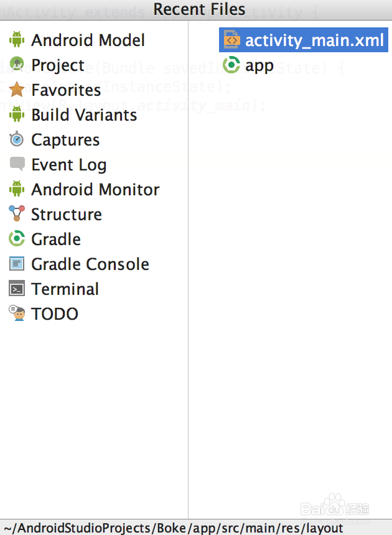Click the app module icon
The height and width of the screenshot is (535, 392).
[x=230, y=65]
